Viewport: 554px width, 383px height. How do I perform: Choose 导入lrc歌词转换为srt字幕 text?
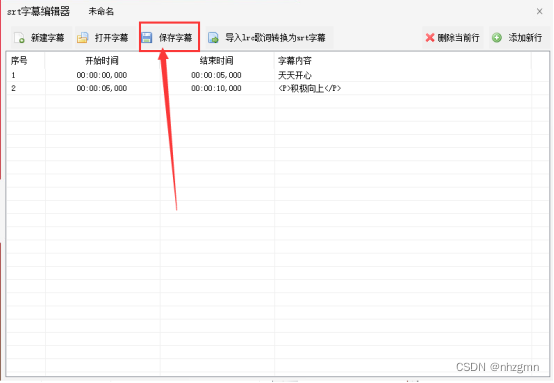[275, 37]
